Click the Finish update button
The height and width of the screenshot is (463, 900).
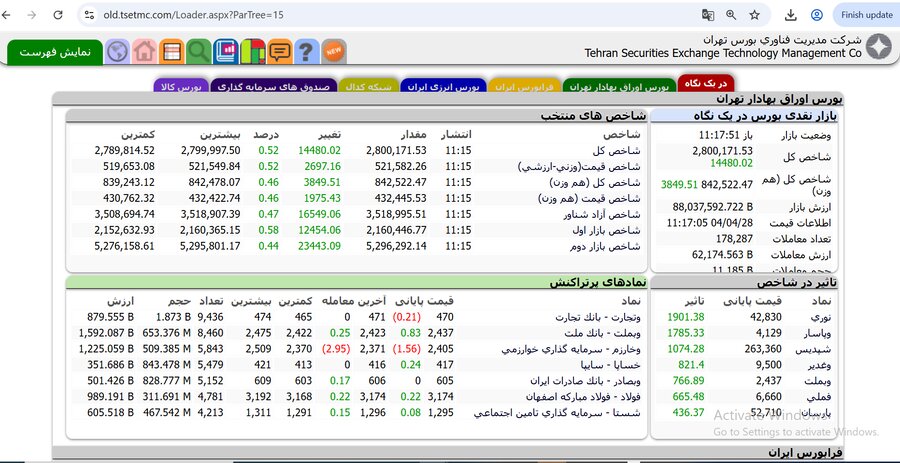(x=867, y=15)
